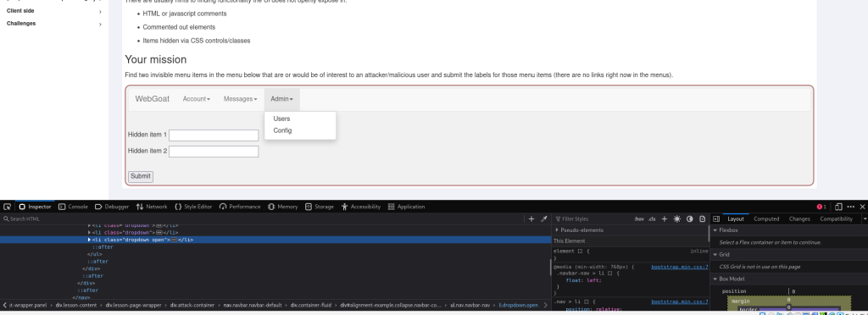This screenshot has width=868, height=315.
Task: Collapse the Admin dropdown menu
Action: [281, 99]
